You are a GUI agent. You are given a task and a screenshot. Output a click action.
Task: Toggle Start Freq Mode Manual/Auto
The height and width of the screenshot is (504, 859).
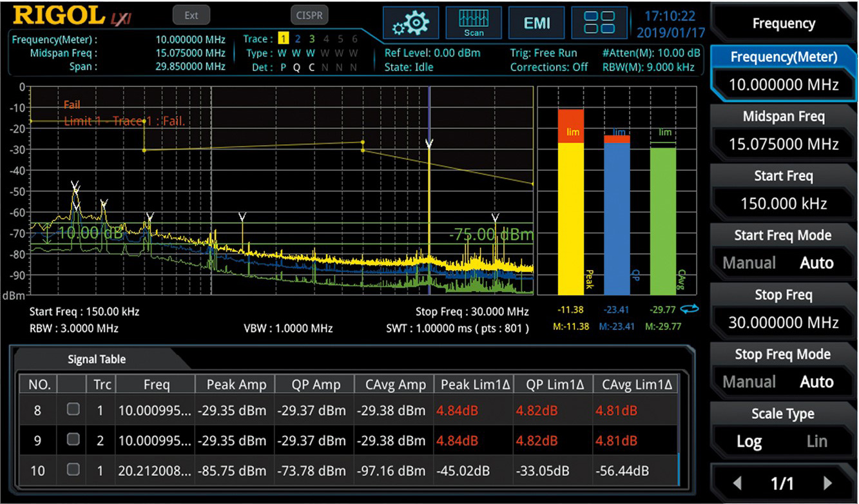click(784, 251)
